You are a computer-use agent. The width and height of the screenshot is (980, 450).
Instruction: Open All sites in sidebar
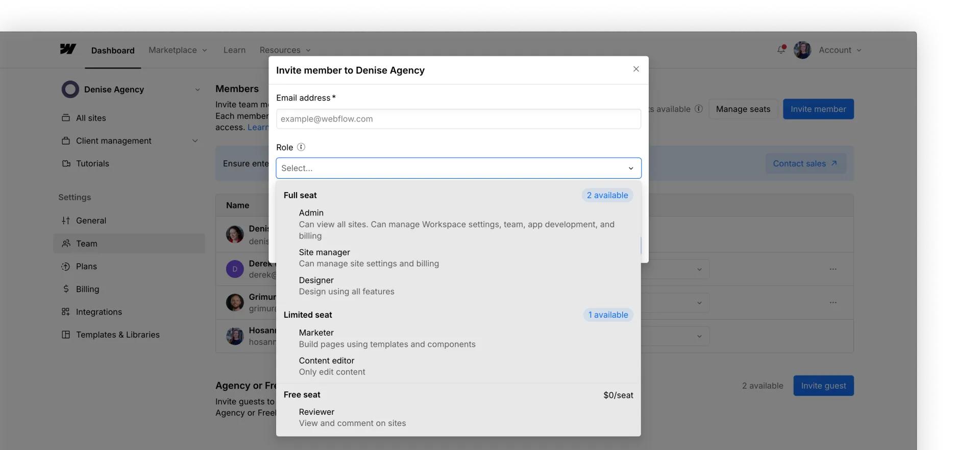(x=129, y=118)
